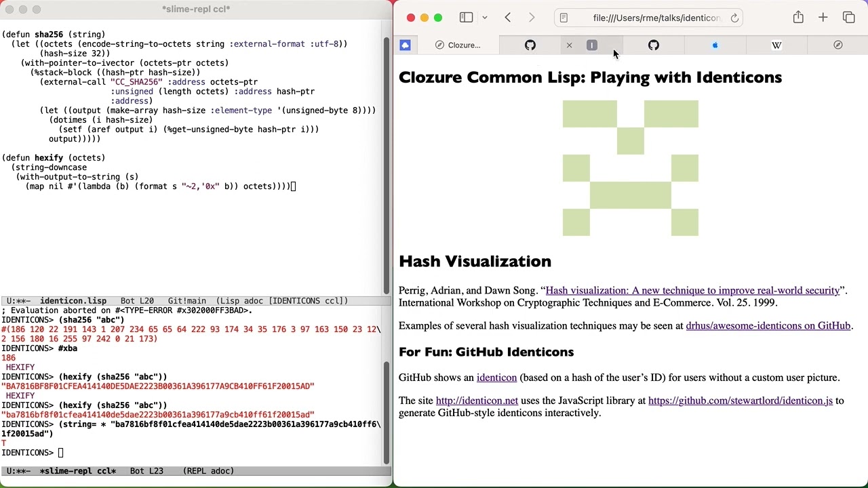Open the sidebar tab group dropdown chevron
Image resolution: width=868 pixels, height=488 pixels.
click(484, 18)
